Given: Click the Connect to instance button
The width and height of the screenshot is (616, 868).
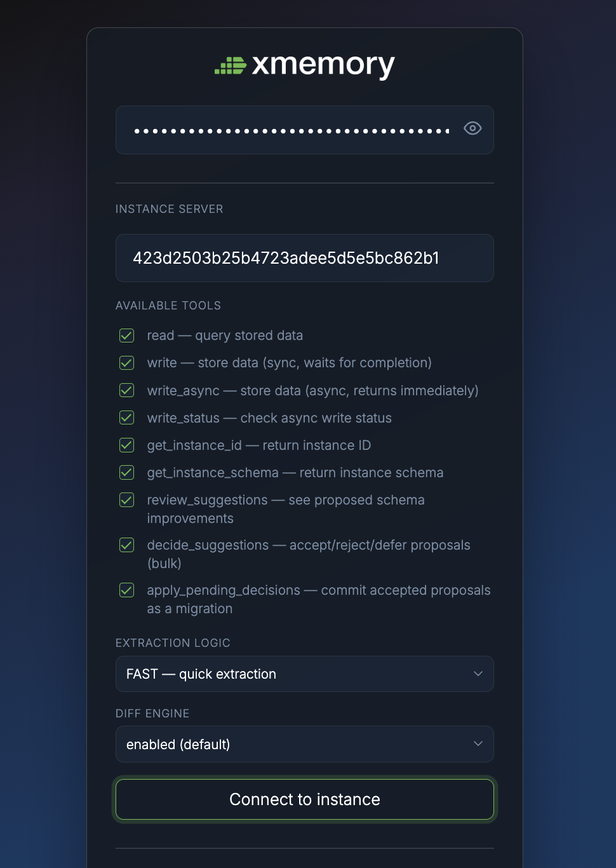Looking at the screenshot, I should [305, 799].
